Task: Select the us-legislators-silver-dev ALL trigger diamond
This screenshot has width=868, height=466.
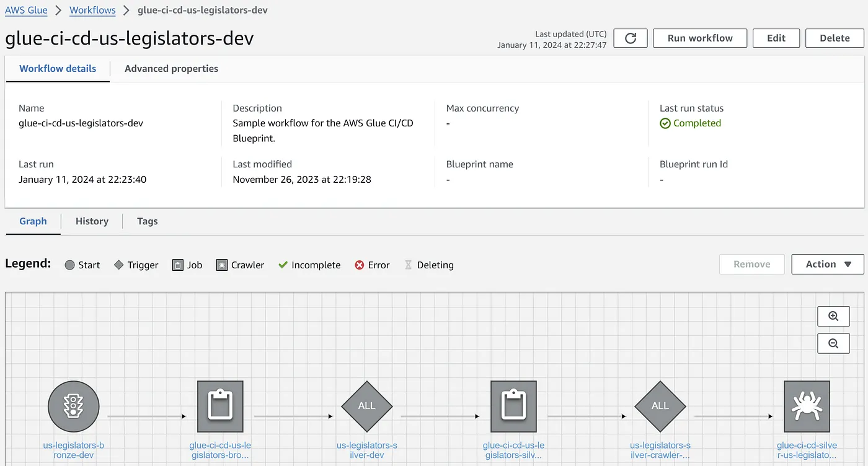Action: 367,407
